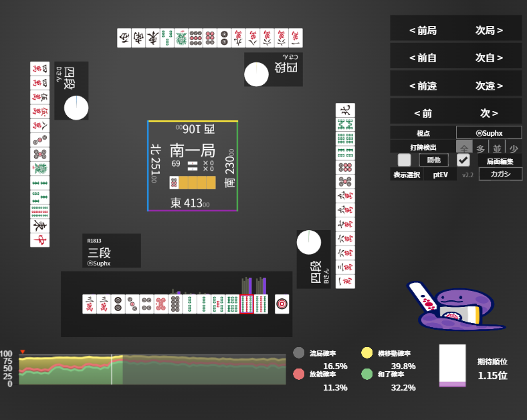Click the 期待順位 1.15位 value
Viewport: 527px width, 420px height.
click(x=493, y=375)
